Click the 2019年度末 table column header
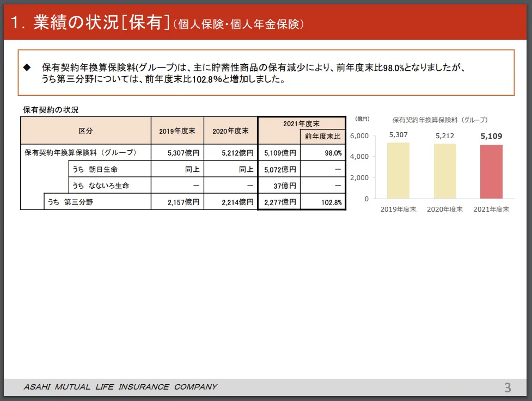Image resolution: width=532 pixels, height=401 pixels. click(x=177, y=131)
